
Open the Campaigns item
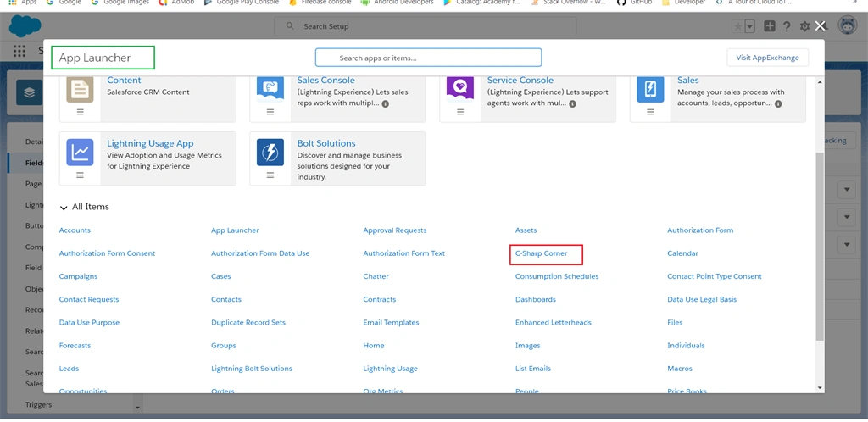coord(78,276)
